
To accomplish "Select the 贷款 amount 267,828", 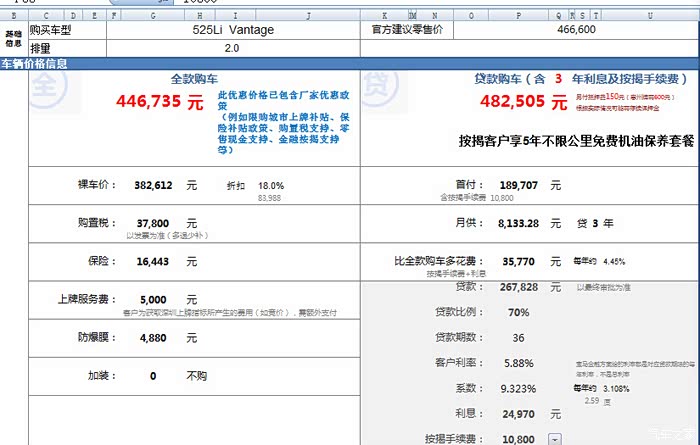I will pyautogui.click(x=519, y=287).
